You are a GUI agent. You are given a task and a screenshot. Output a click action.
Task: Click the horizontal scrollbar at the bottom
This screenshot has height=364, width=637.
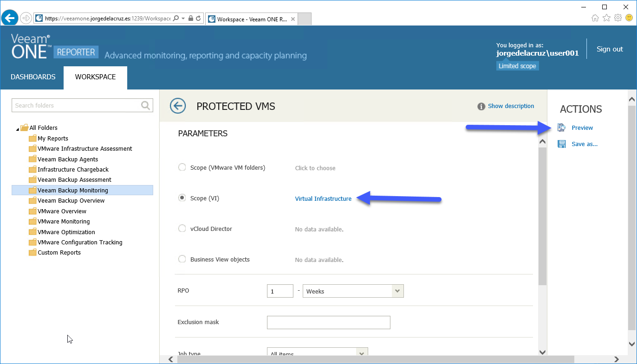coord(376,359)
